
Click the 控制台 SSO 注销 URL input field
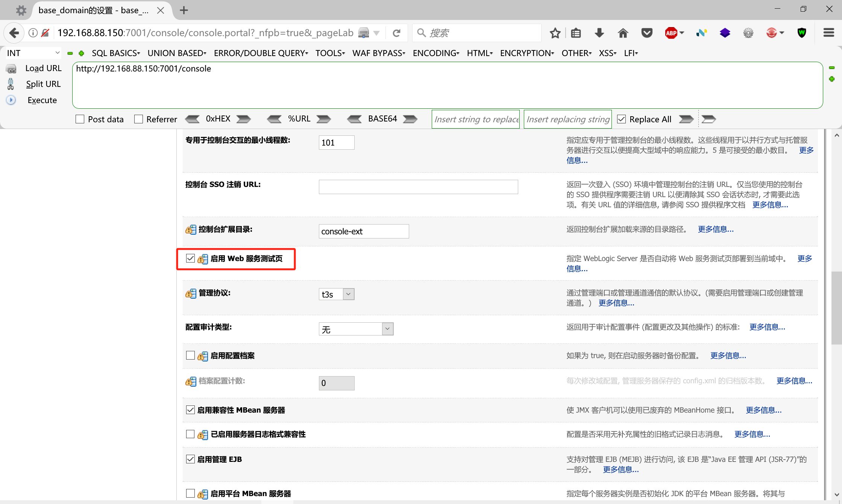[418, 187]
